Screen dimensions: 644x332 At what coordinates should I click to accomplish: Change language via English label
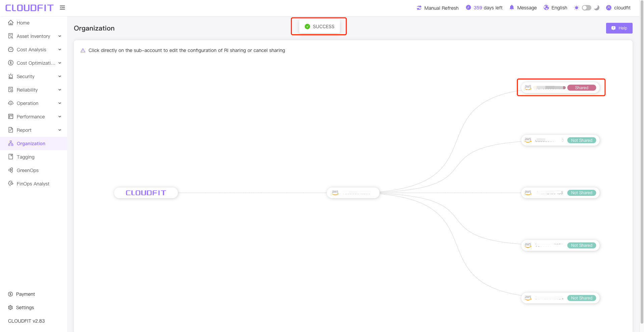coord(559,8)
